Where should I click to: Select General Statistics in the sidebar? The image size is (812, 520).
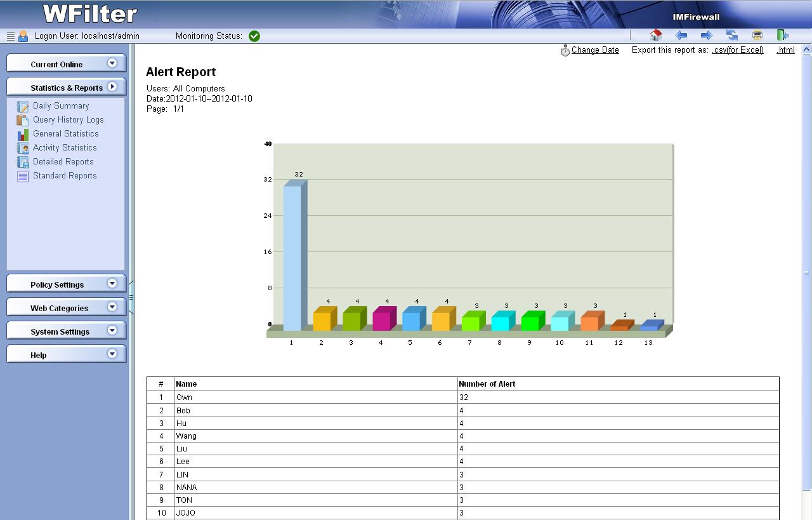(x=65, y=134)
